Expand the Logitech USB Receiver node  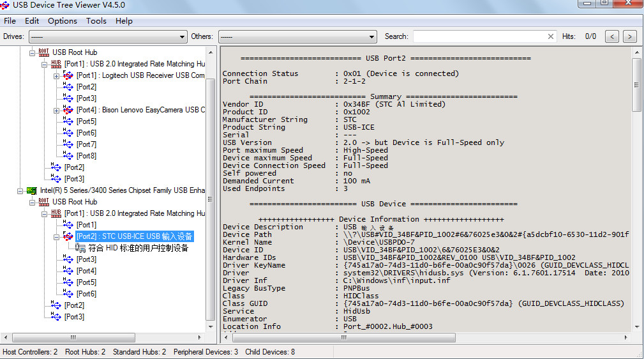click(x=56, y=75)
